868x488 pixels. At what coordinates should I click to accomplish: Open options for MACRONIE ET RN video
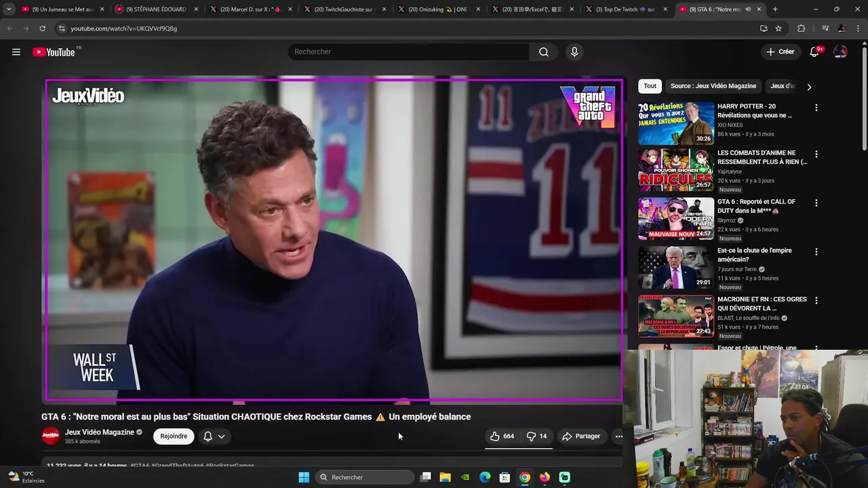coord(816,301)
